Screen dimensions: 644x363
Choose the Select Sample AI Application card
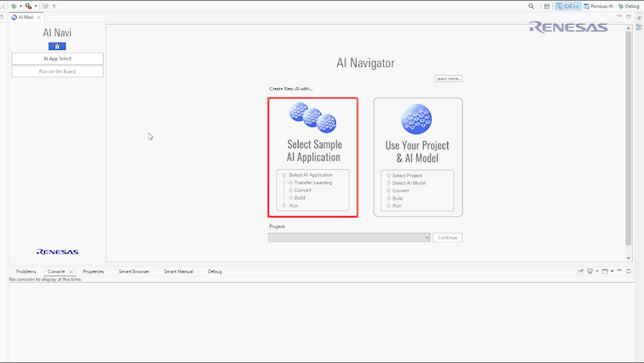pyautogui.click(x=313, y=158)
